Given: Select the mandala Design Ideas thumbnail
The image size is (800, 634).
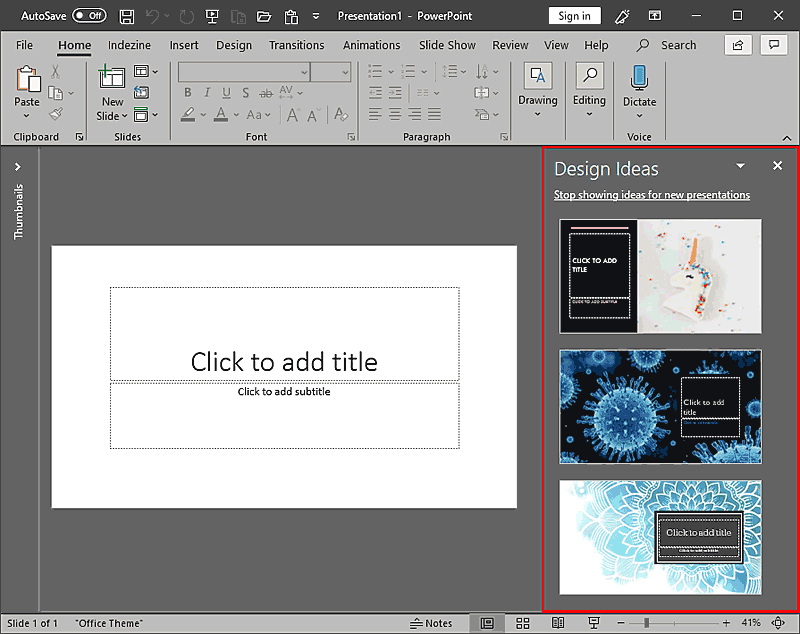Looking at the screenshot, I should click(x=659, y=538).
